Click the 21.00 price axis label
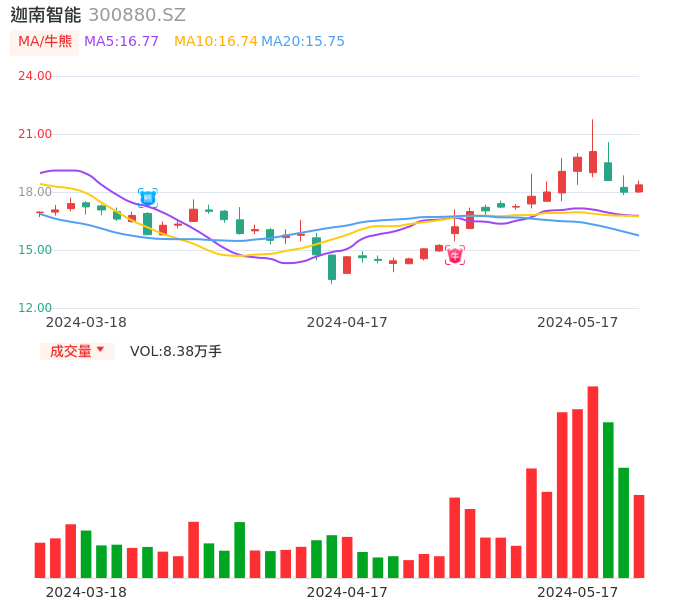This screenshot has width=686, height=606. tap(35, 134)
